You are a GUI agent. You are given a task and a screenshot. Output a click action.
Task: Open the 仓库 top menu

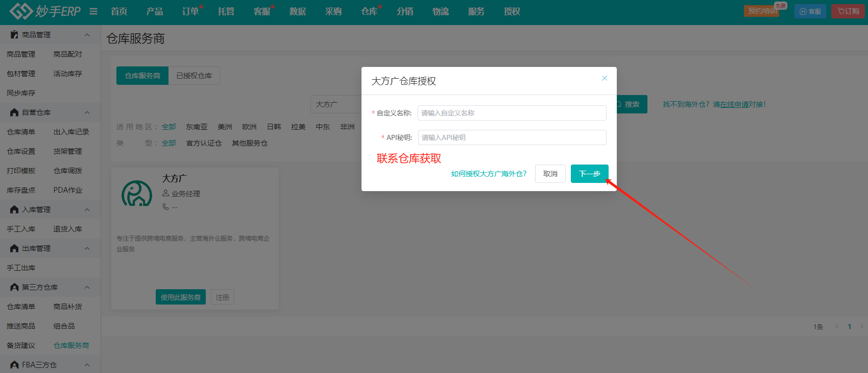click(369, 11)
